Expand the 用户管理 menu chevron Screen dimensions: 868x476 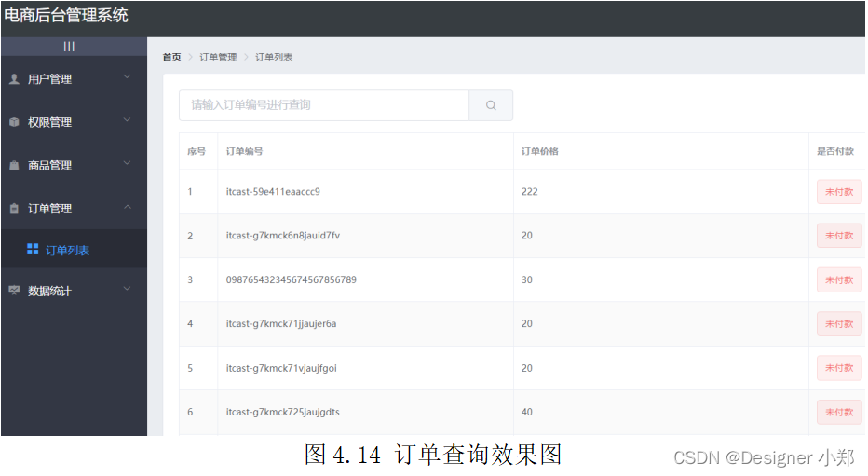127,77
